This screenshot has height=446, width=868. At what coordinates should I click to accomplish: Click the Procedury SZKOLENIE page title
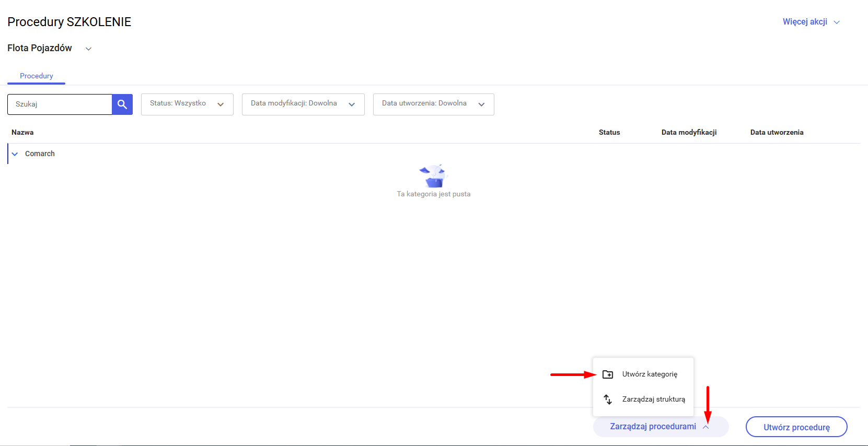pyautogui.click(x=70, y=22)
